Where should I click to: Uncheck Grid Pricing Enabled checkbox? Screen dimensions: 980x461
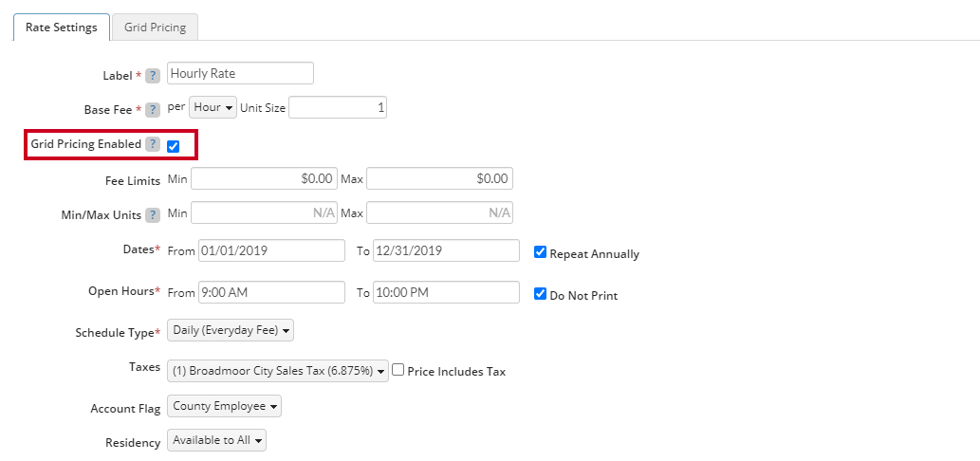point(173,146)
